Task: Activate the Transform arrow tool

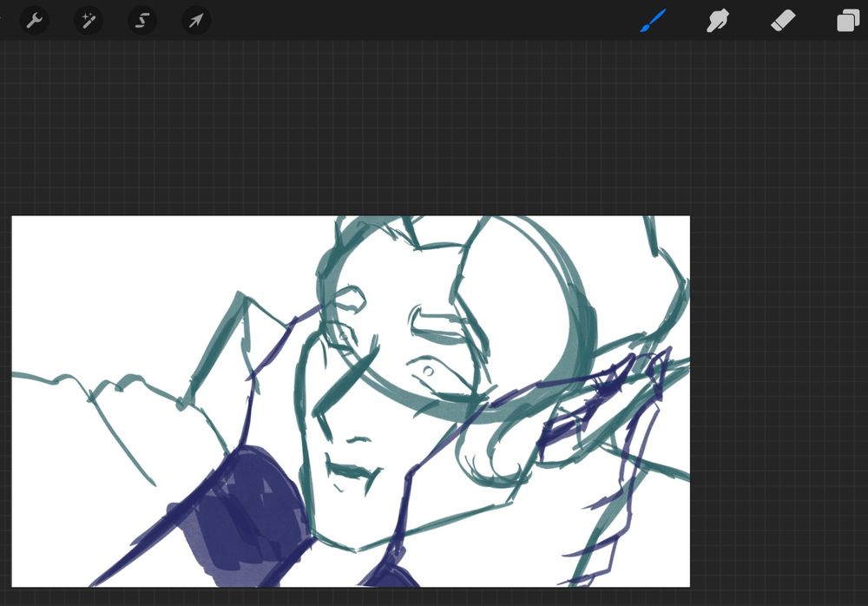Action: click(196, 21)
